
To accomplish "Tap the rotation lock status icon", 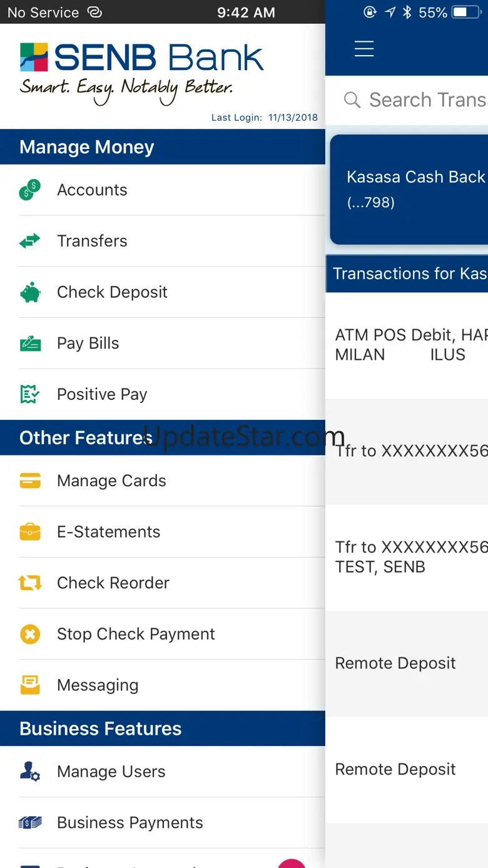I will (x=370, y=12).
